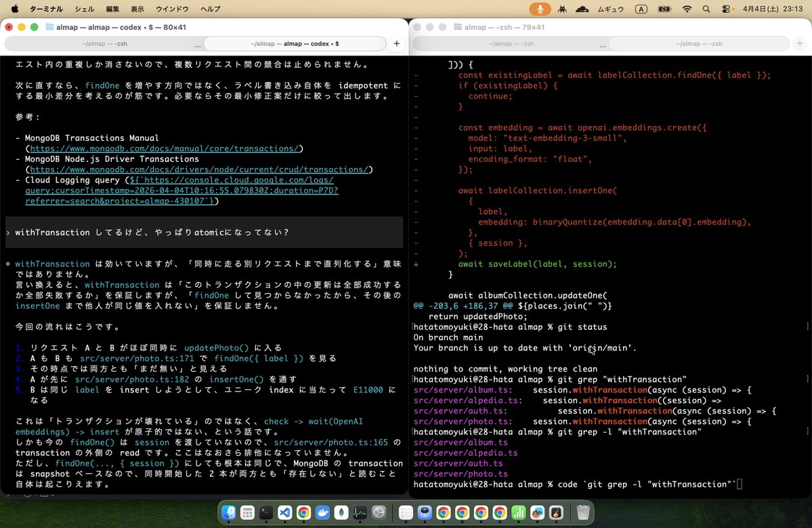The image size is (812, 528).
Task: Click the '今回の流れはこうです。' line
Action: point(67,327)
